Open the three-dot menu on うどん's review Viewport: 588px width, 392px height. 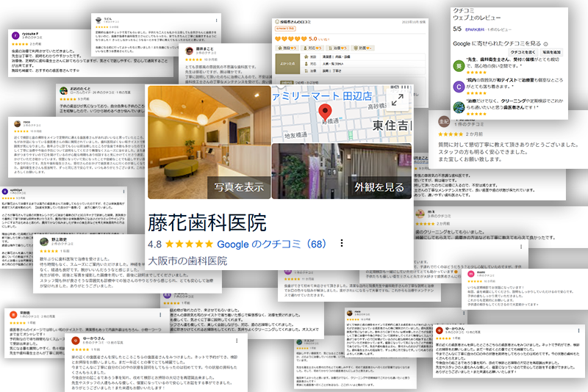[x=216, y=21]
